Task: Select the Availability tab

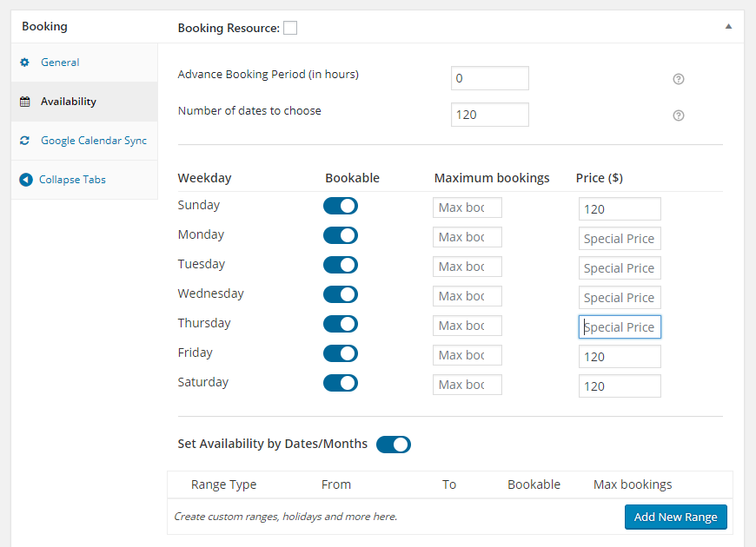Action: point(84,102)
